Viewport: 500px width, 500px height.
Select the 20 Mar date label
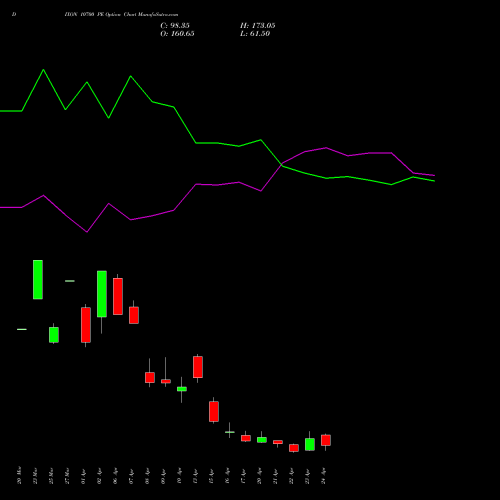(x=19, y=475)
